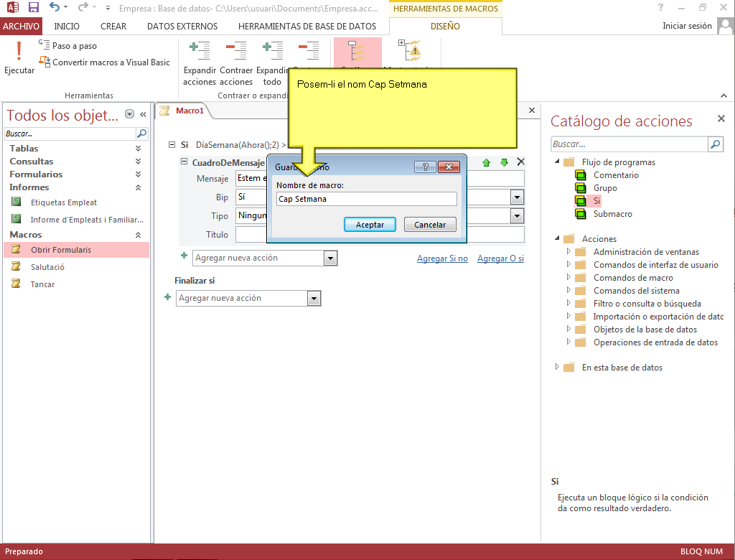Close the Catálogo de acciones pane
Screen dimensions: 735x560
tap(721, 118)
